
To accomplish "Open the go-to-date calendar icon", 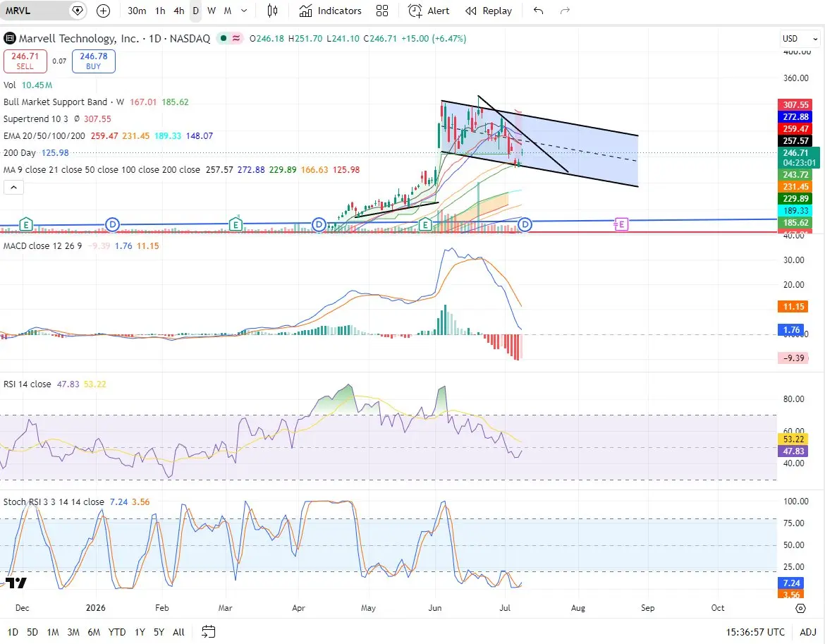I will click(x=208, y=631).
